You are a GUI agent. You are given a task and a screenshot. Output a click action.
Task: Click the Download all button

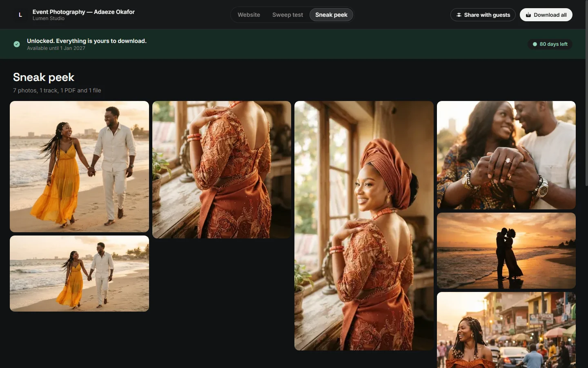pos(546,15)
